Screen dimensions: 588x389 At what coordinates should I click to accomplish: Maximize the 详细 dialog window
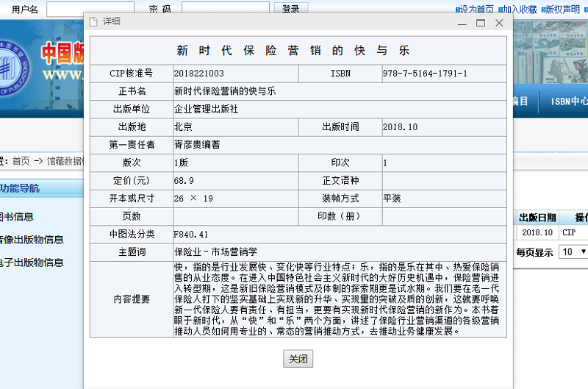481,22
